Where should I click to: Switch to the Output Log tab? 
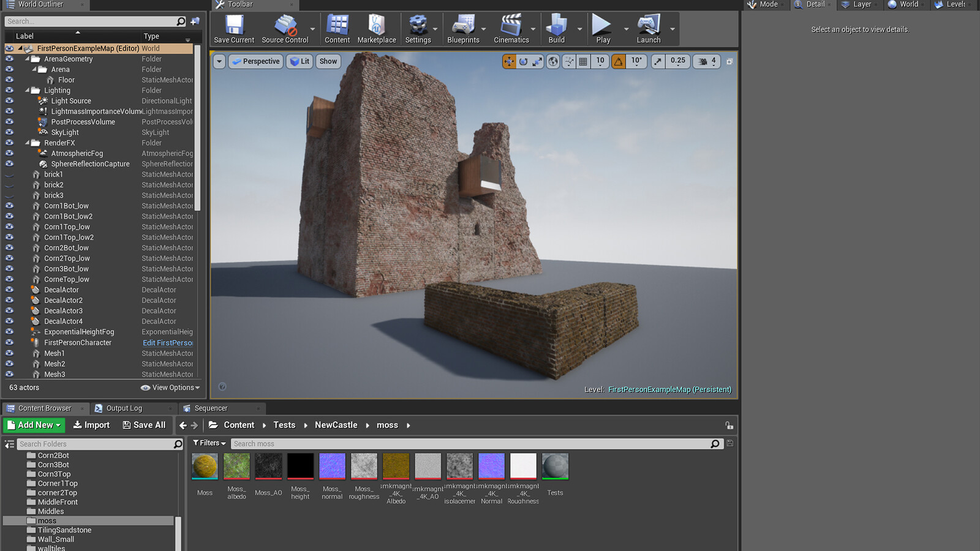point(124,408)
